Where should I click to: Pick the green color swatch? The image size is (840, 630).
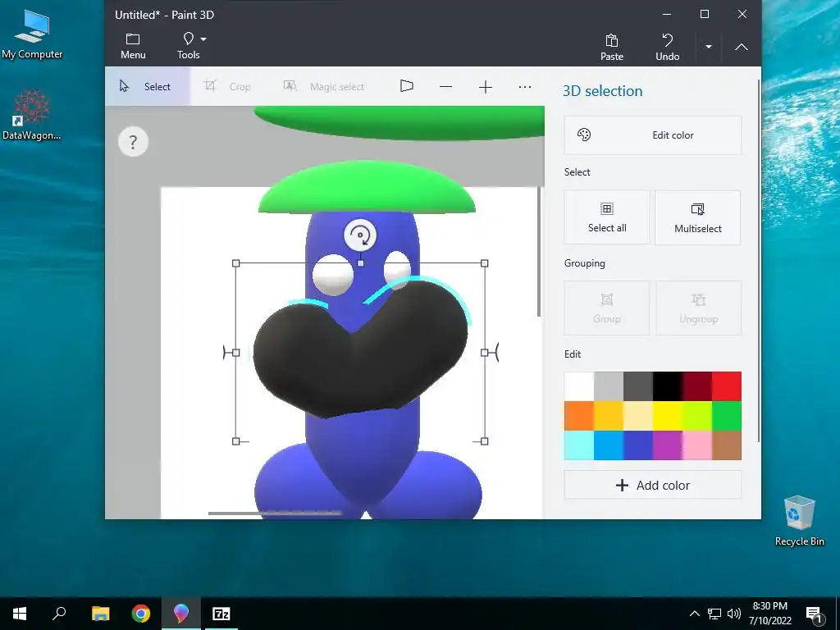click(x=727, y=416)
